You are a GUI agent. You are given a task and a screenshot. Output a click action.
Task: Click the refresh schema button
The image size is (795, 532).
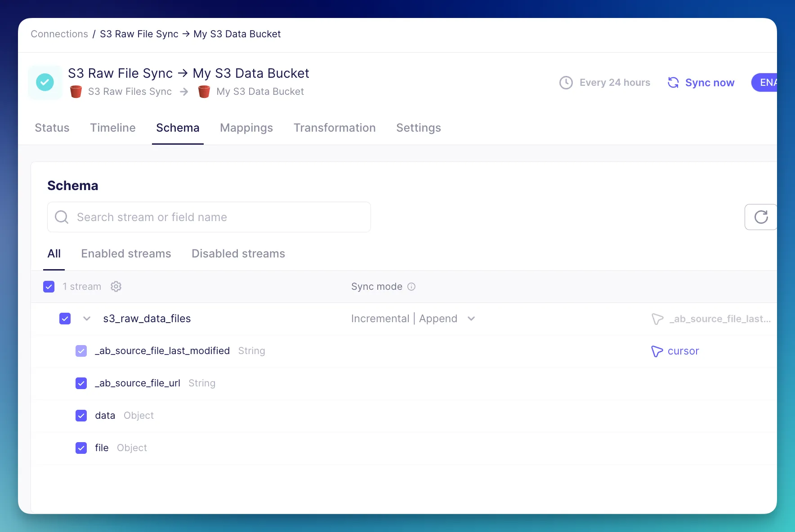761,217
